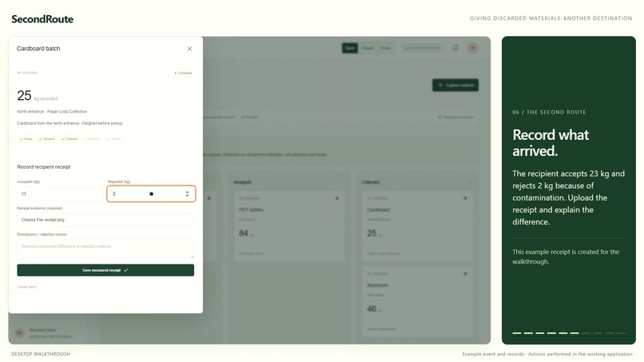This screenshot has width=644, height=362.
Task: Click the Assigned status step chip
Action: 47,139
